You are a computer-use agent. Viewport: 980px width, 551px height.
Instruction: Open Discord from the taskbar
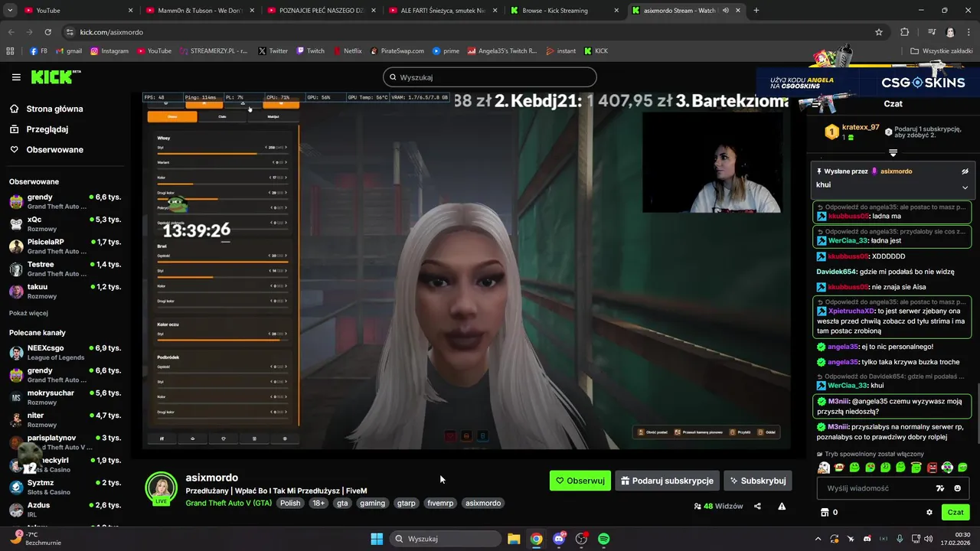pyautogui.click(x=559, y=539)
